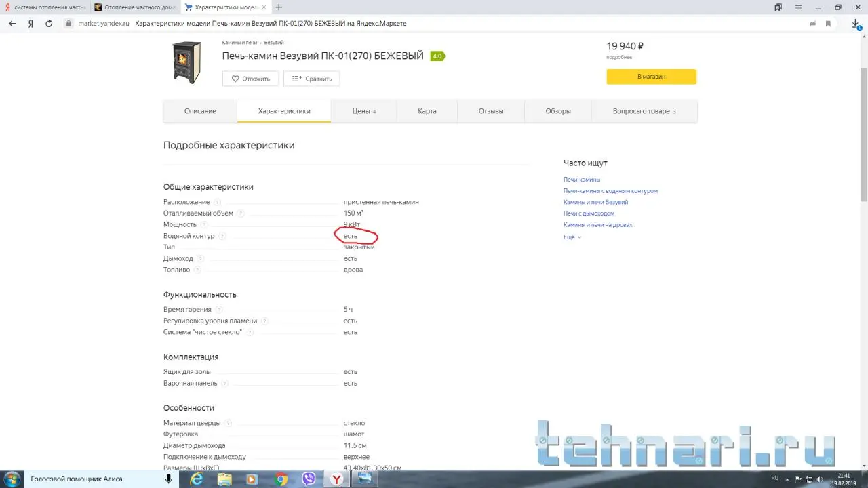Click help icon next to Регулировка уровня пламени
This screenshot has width=868, height=488.
point(264,321)
